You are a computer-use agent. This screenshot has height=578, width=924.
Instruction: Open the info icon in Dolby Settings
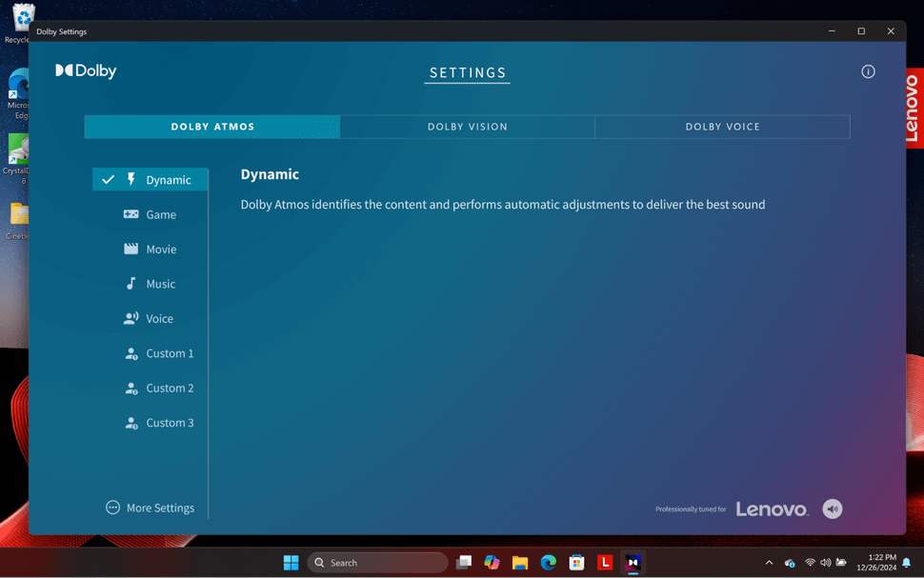pyautogui.click(x=868, y=71)
